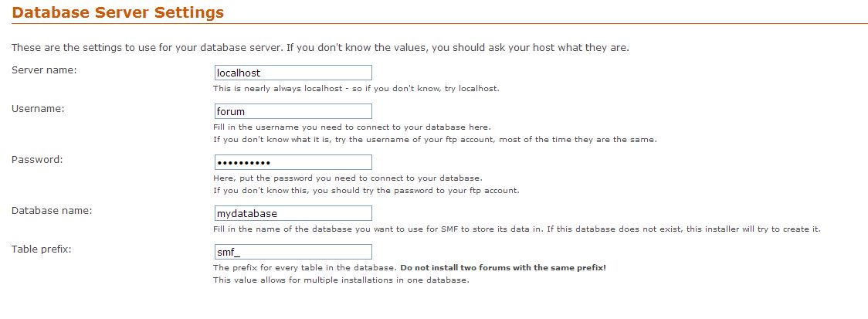Image resolution: width=868 pixels, height=319 pixels.
Task: Click the bold same-prefix warning text
Action: pyautogui.click(x=504, y=267)
